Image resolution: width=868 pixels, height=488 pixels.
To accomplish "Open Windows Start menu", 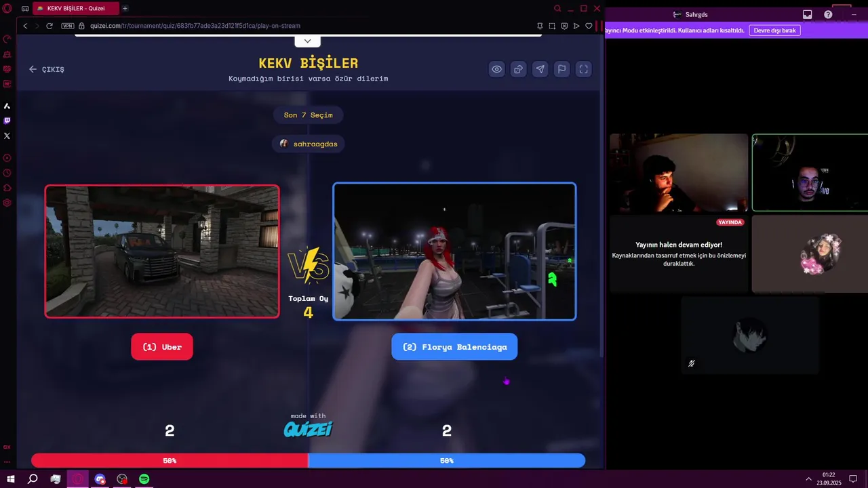I will point(11,479).
